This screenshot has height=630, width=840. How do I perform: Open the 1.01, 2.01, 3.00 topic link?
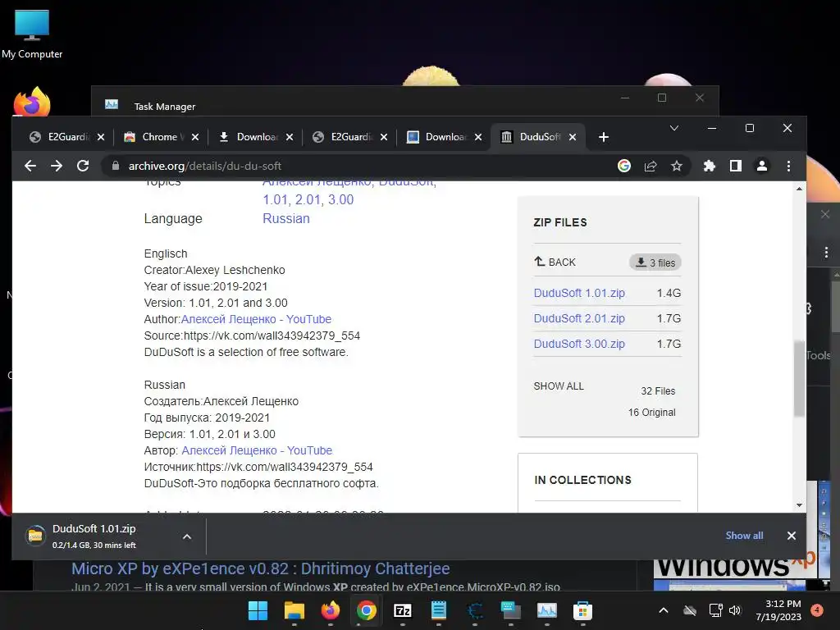[x=308, y=200]
